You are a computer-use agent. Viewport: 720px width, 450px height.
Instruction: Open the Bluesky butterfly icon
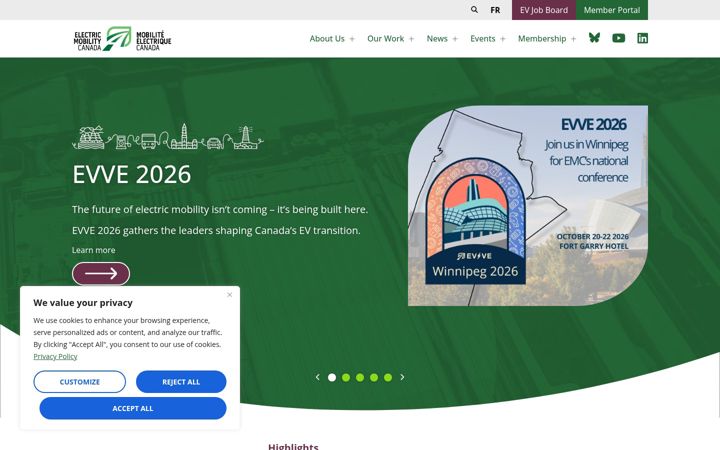click(594, 38)
